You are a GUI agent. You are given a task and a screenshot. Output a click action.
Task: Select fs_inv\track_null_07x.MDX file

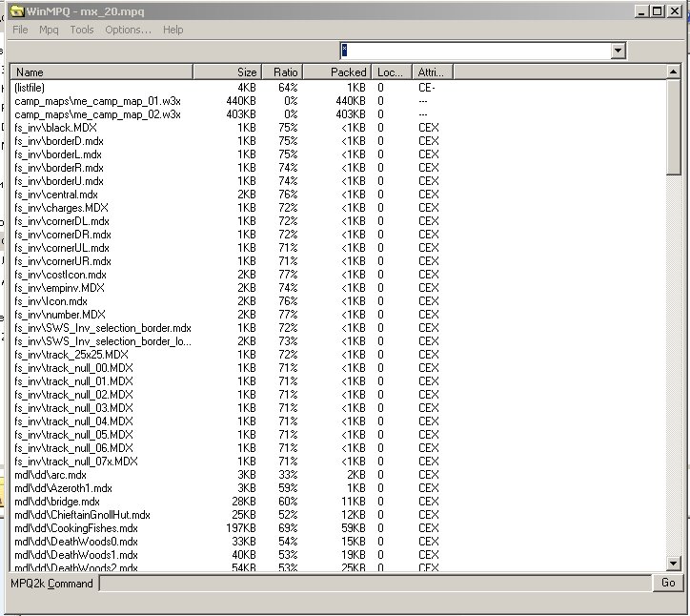76,461
